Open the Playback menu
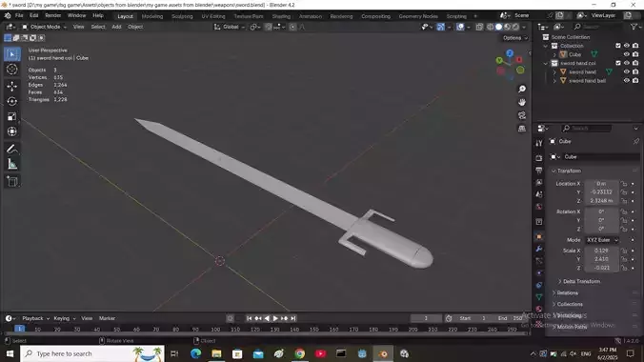 click(35, 318)
